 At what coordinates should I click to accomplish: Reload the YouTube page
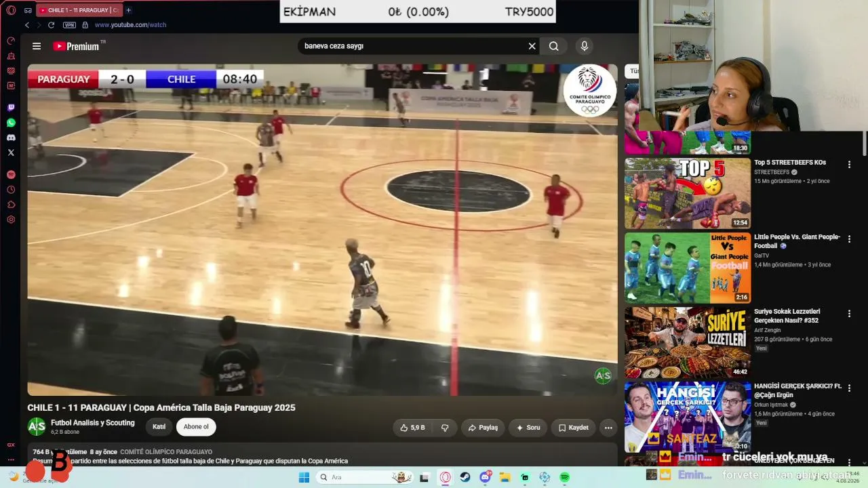[51, 25]
